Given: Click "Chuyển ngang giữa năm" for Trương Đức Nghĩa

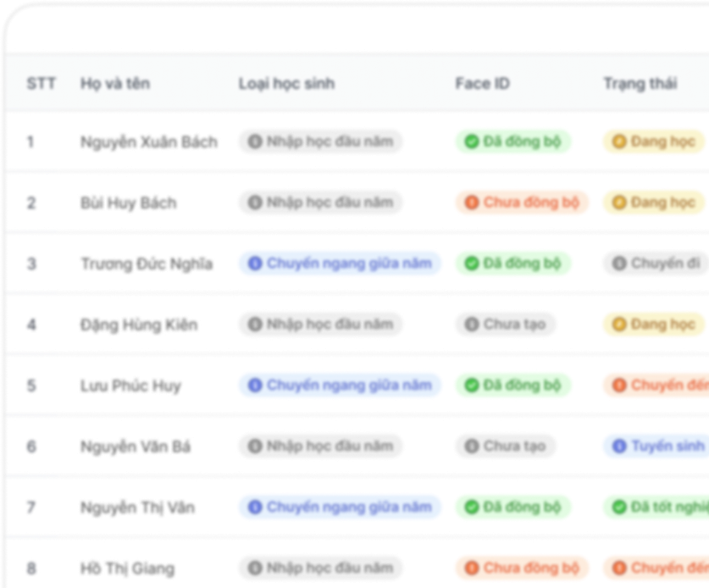Looking at the screenshot, I should coord(340,263).
